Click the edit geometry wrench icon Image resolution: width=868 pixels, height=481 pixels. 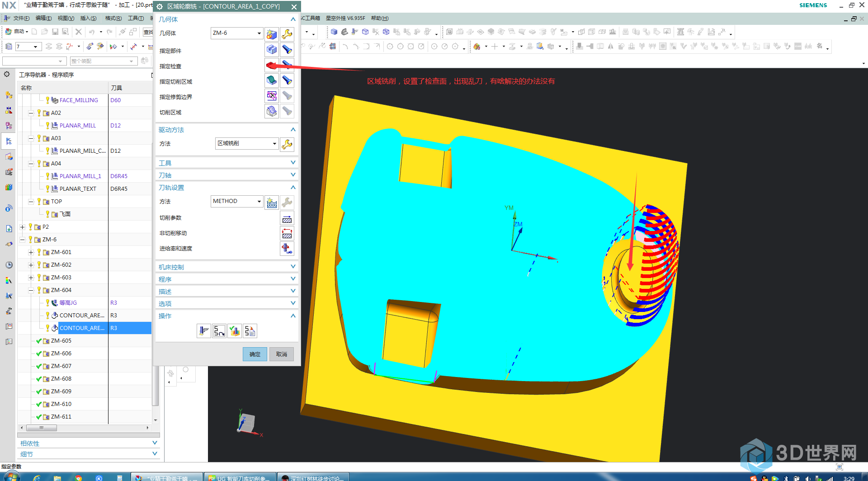click(x=287, y=34)
